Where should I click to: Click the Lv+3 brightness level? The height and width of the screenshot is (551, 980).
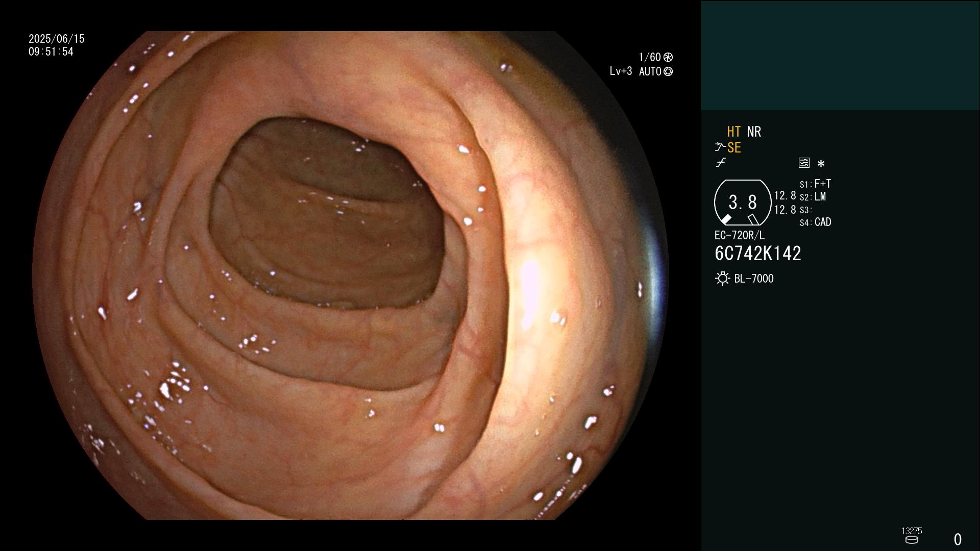pos(621,71)
